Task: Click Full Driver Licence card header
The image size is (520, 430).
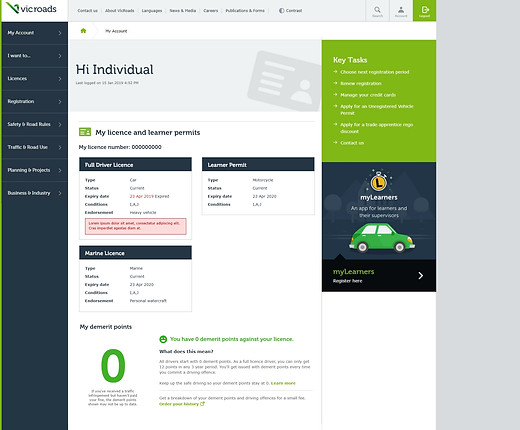Action: click(135, 165)
